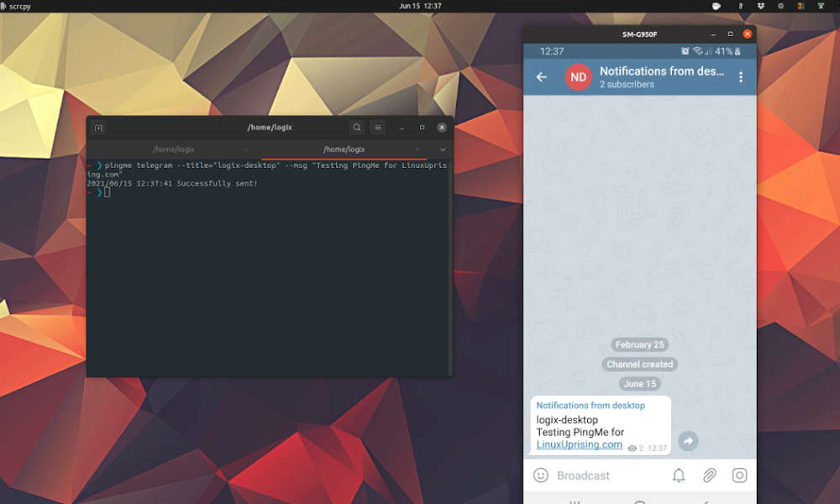Click the paperclip attach icon

(x=709, y=475)
